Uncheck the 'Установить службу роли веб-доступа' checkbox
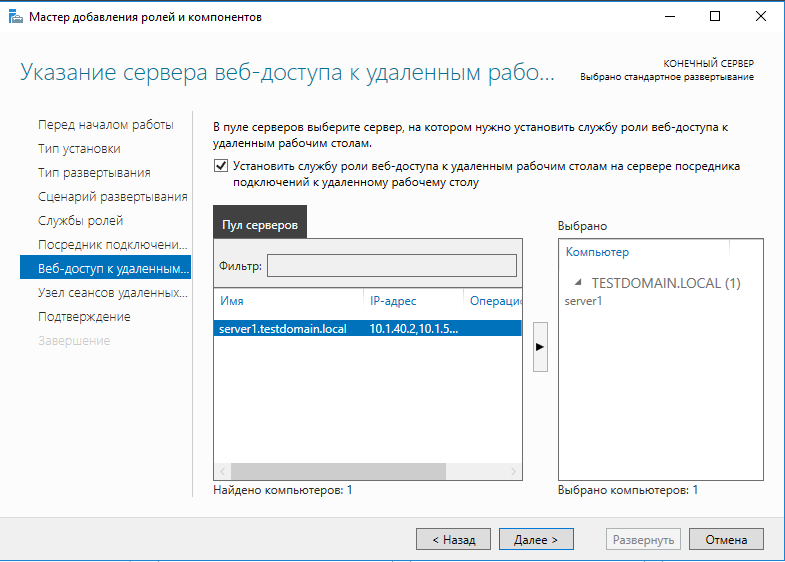This screenshot has width=785, height=562. click(221, 167)
